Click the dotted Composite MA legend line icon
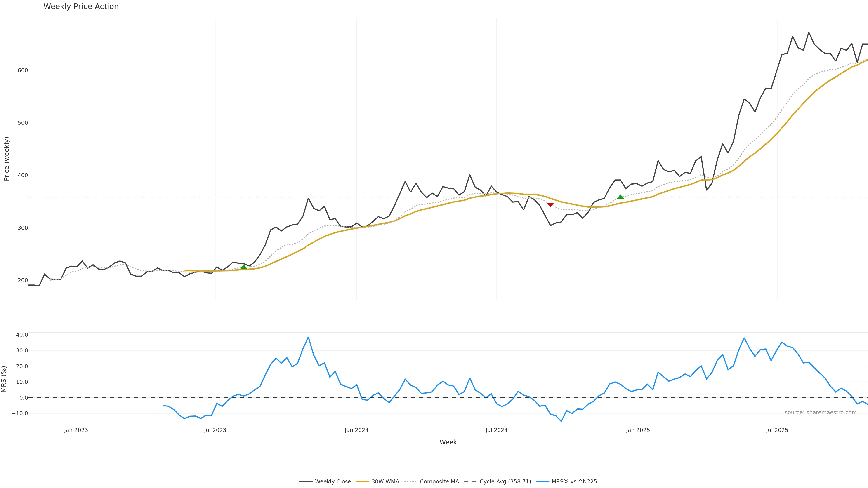 pos(411,482)
